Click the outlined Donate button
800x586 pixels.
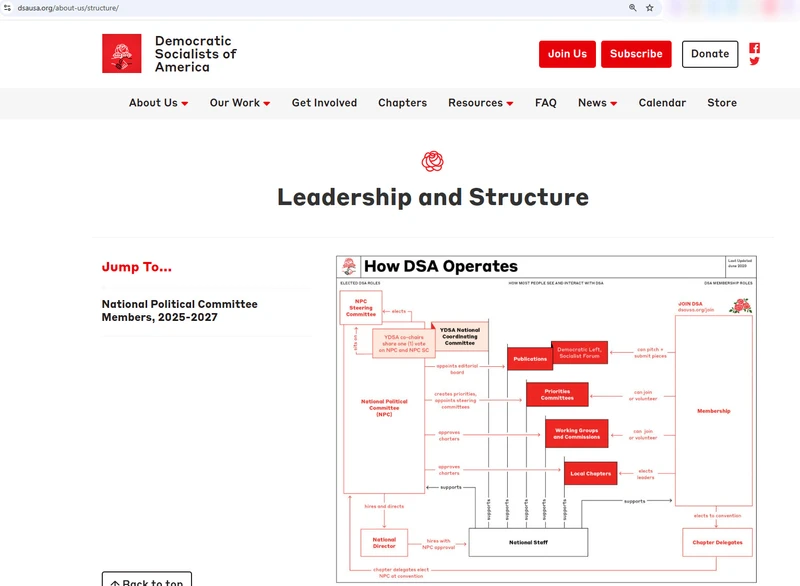pos(709,54)
